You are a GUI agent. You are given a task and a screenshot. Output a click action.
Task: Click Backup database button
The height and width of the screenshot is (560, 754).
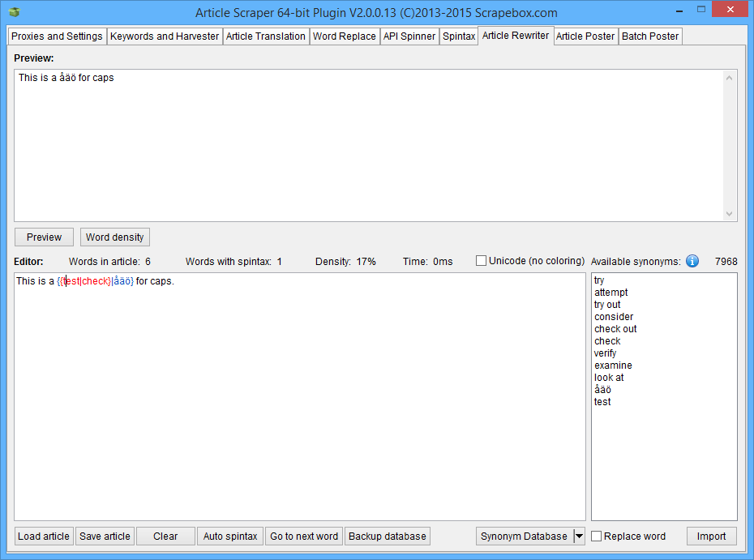click(x=387, y=536)
